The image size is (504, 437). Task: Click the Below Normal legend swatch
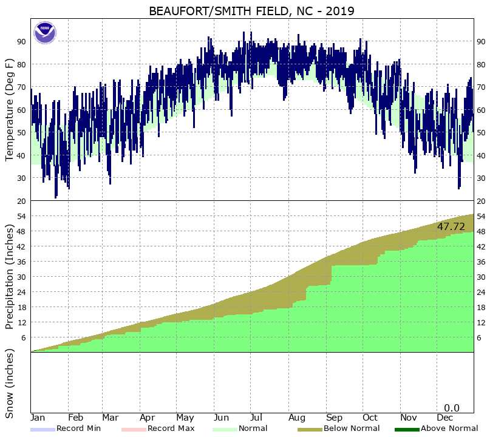310,430
